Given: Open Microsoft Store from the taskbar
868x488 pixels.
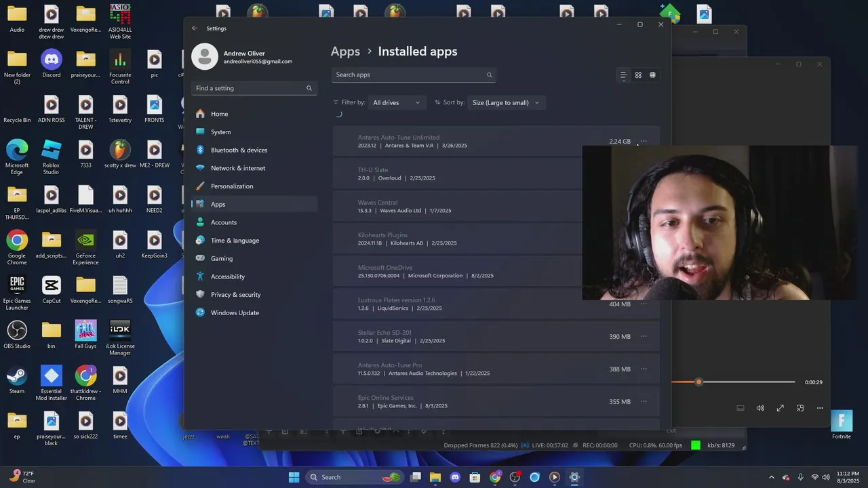Looking at the screenshot, I should [x=475, y=477].
